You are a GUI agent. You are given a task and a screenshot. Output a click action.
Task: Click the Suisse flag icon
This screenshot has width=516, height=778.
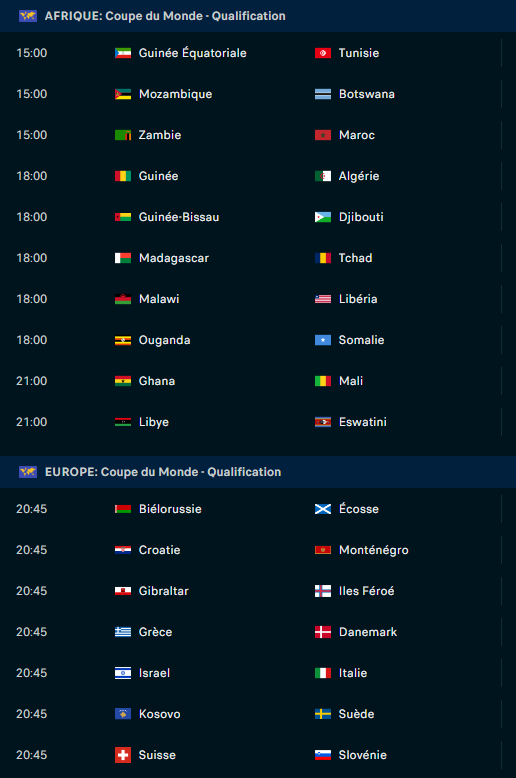(x=123, y=755)
